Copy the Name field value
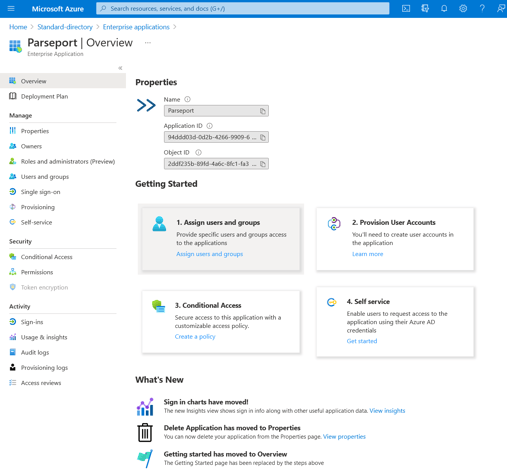The width and height of the screenshot is (507, 474). (x=263, y=111)
